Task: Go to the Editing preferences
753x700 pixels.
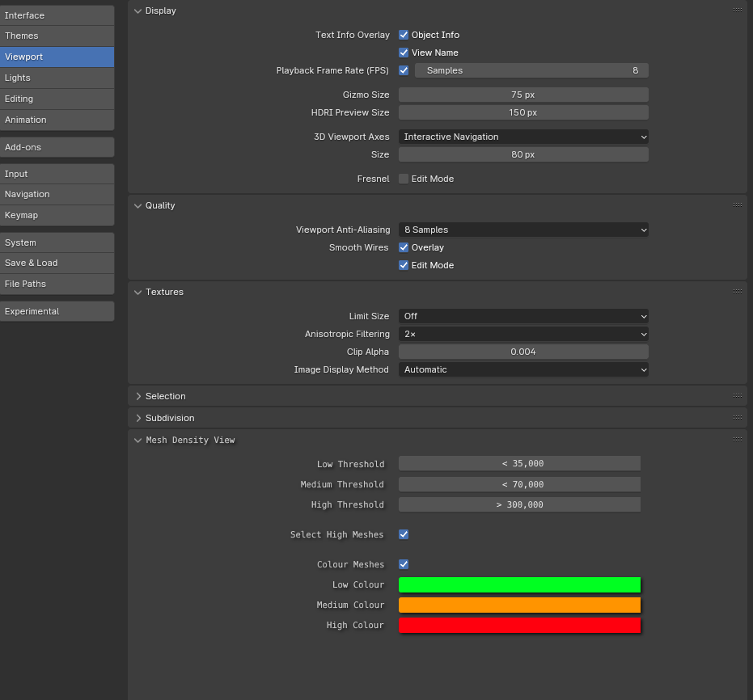Action: pos(57,99)
